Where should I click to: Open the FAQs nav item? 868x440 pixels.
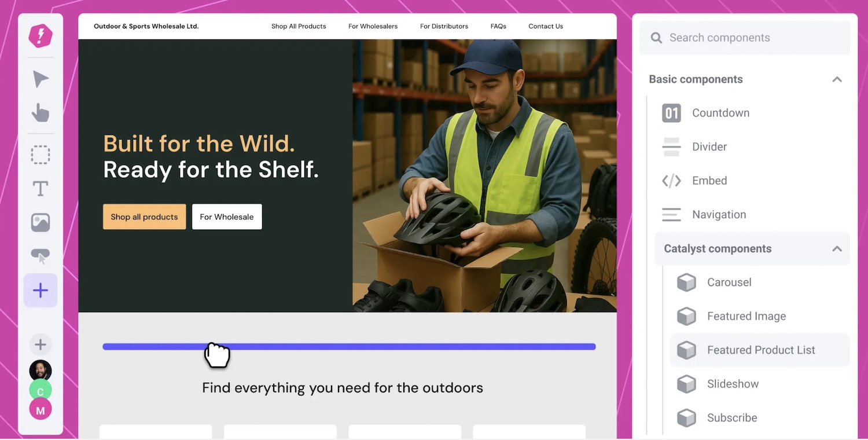pyautogui.click(x=498, y=26)
